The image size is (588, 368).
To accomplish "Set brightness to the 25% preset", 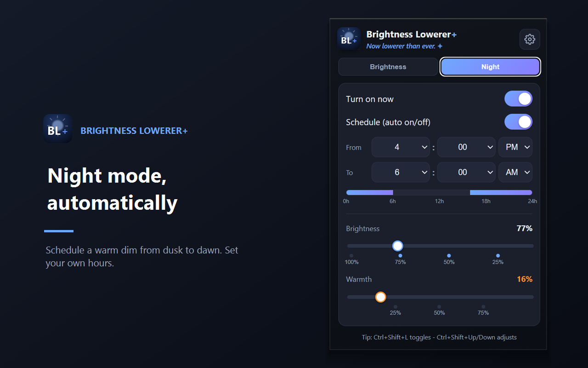I will point(498,259).
